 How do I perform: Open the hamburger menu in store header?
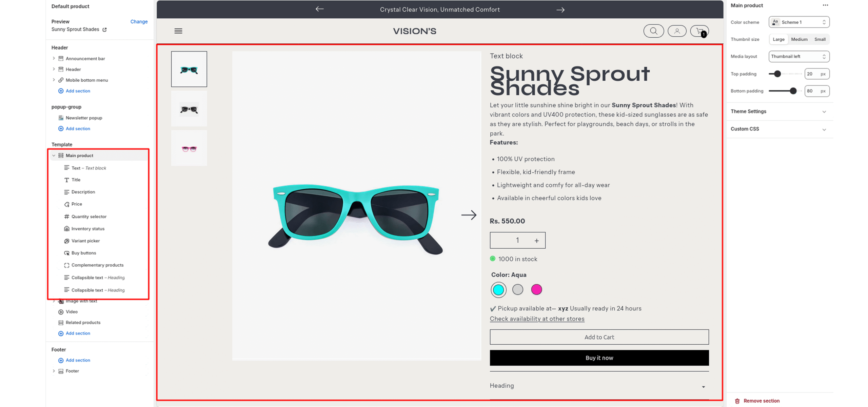pos(178,31)
